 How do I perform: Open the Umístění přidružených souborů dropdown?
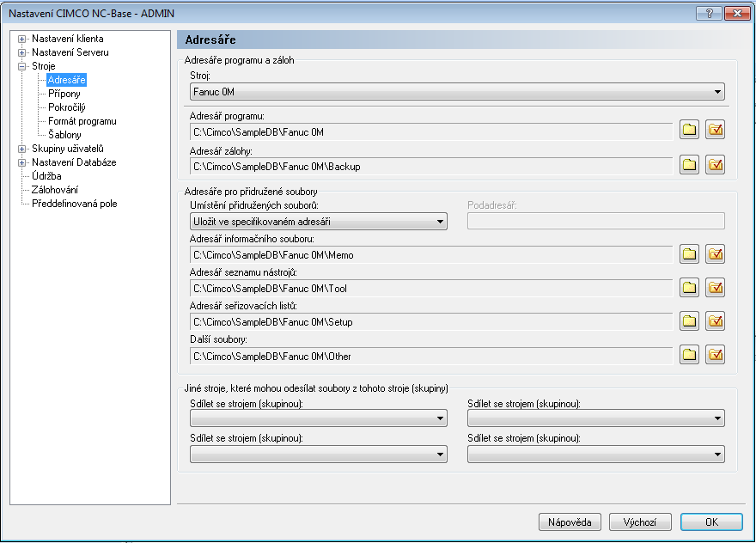click(318, 222)
